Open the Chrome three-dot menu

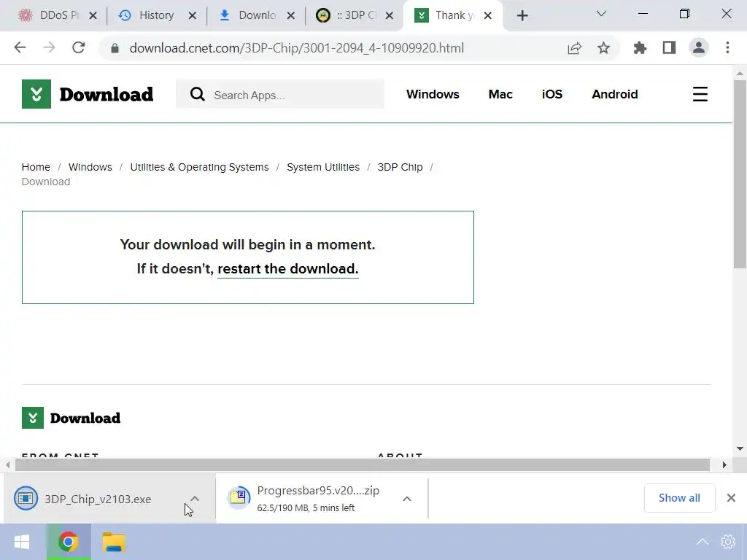[727, 47]
